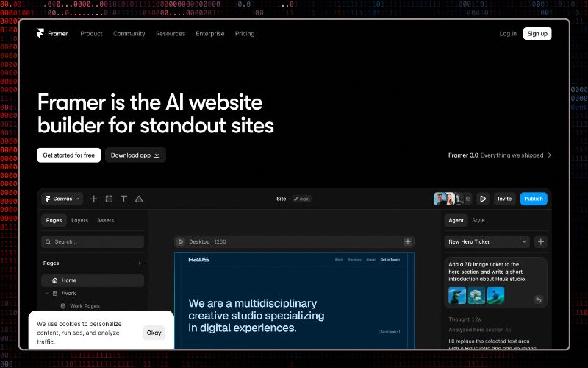588x368 pixels.
Task: Click the Search input field
Action: pyautogui.click(x=93, y=242)
